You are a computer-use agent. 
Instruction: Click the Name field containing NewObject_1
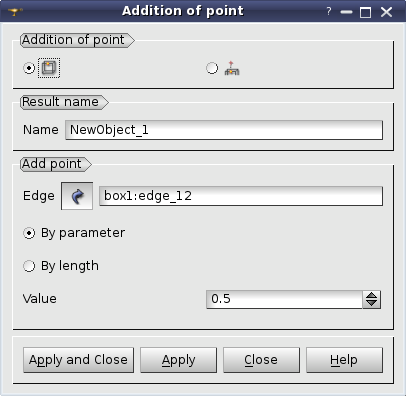224,130
